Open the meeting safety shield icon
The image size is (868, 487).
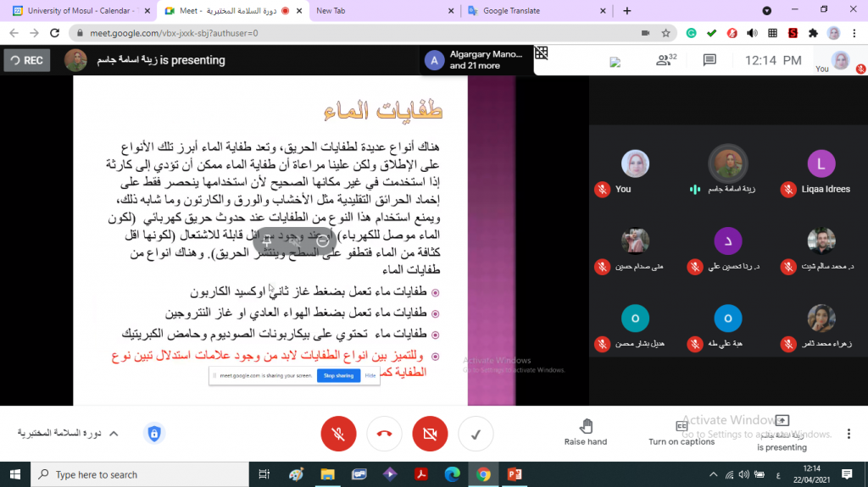(153, 434)
